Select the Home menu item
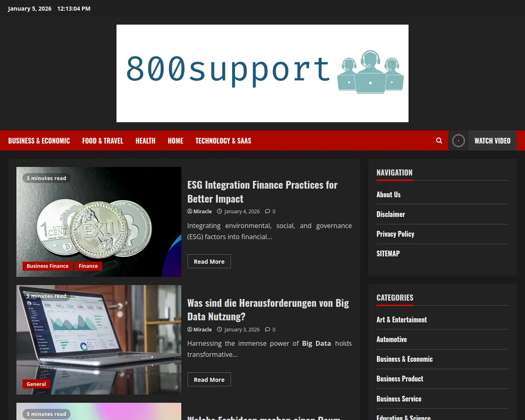 176,141
